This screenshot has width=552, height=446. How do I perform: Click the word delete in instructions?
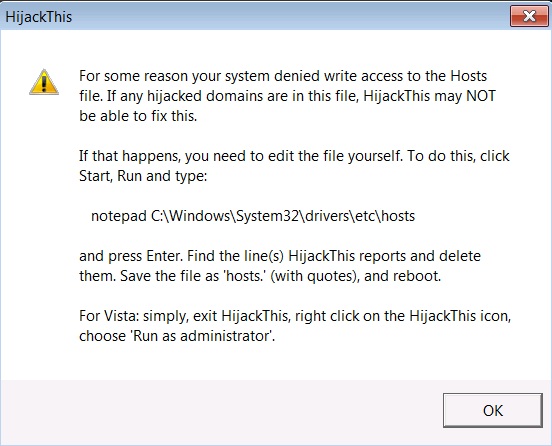click(460, 256)
